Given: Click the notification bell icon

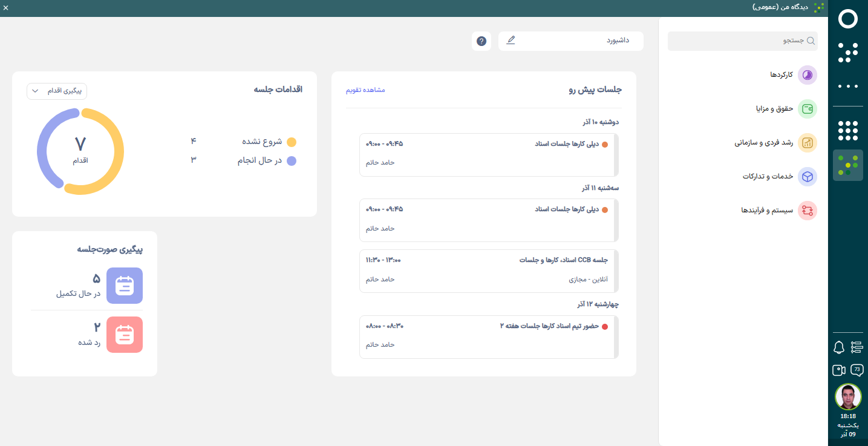Looking at the screenshot, I should (x=839, y=347).
